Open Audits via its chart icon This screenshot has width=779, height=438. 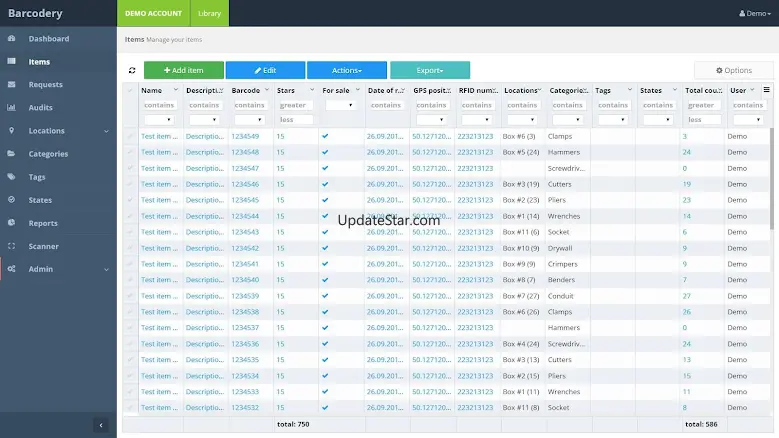tap(11, 107)
